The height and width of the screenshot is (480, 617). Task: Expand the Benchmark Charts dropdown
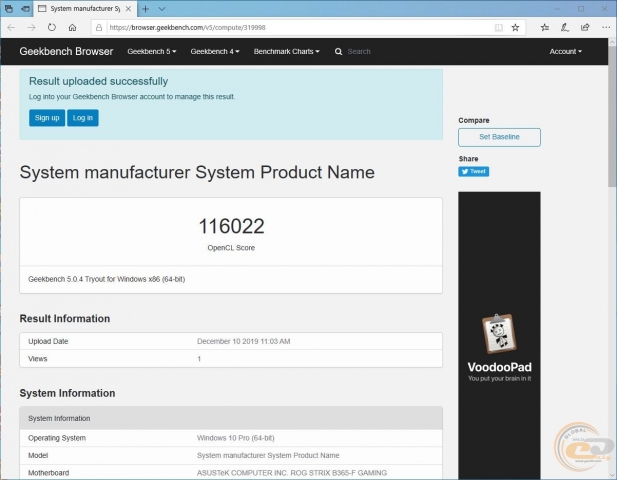286,52
